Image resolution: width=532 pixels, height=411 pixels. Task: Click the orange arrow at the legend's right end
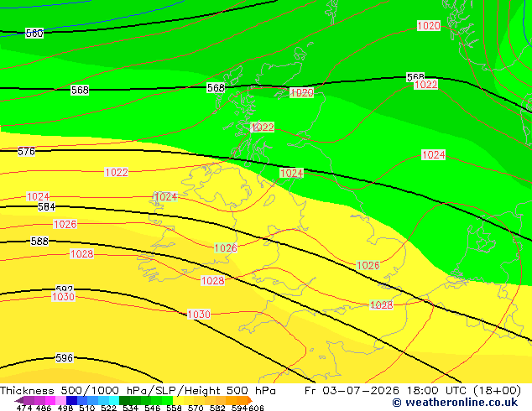250,400
